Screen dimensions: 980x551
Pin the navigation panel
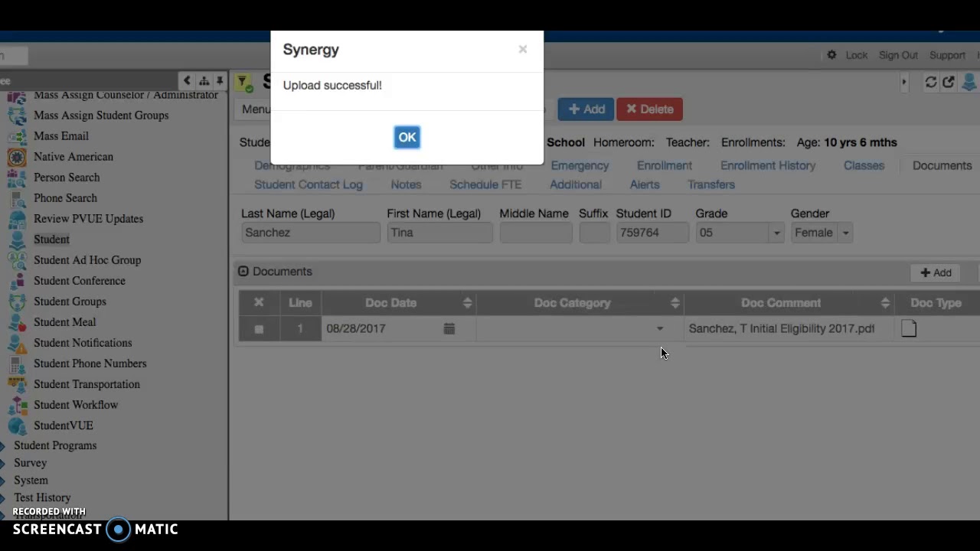point(220,80)
